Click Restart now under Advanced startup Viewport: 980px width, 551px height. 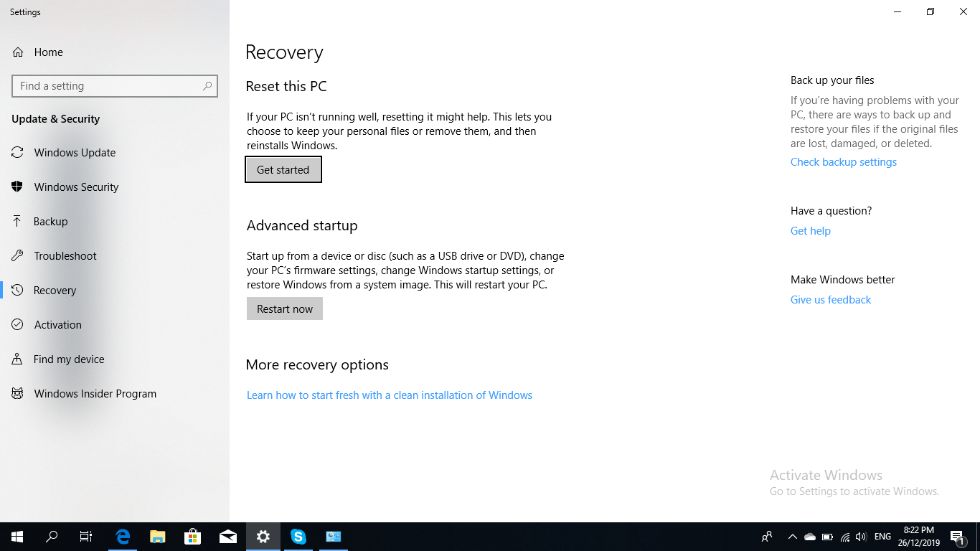point(285,309)
